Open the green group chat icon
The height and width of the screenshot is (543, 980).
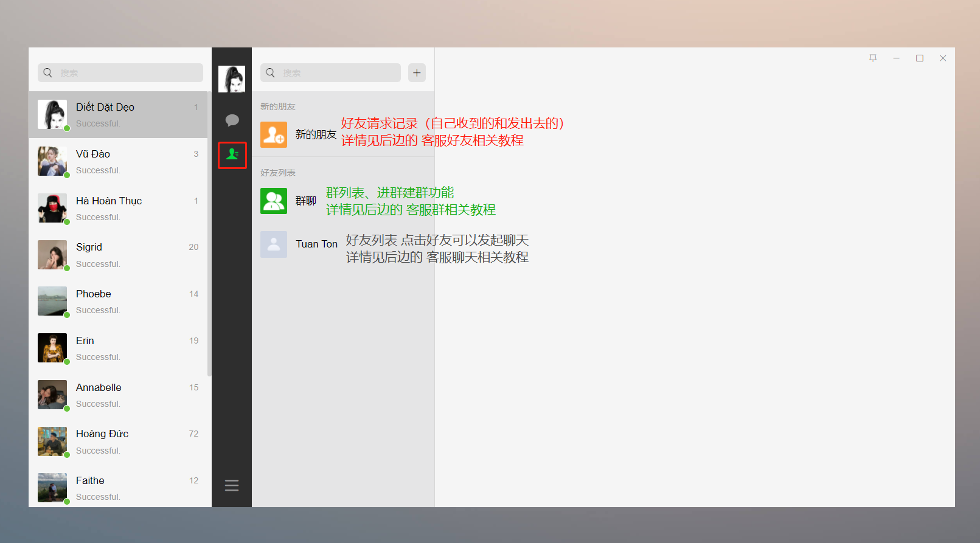(x=274, y=201)
